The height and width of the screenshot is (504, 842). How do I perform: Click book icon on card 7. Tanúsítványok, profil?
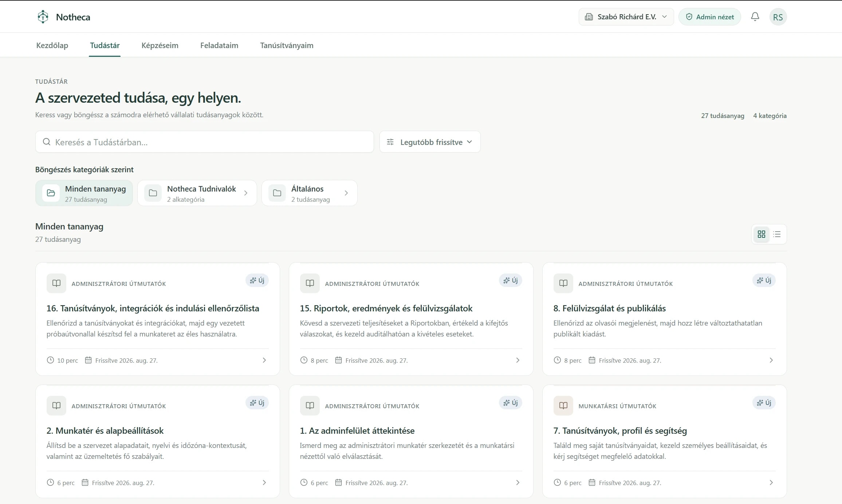pos(563,406)
